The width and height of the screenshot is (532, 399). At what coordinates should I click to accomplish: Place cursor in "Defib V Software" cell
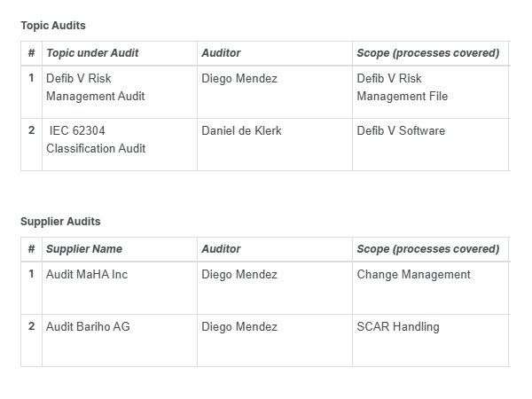coord(401,131)
